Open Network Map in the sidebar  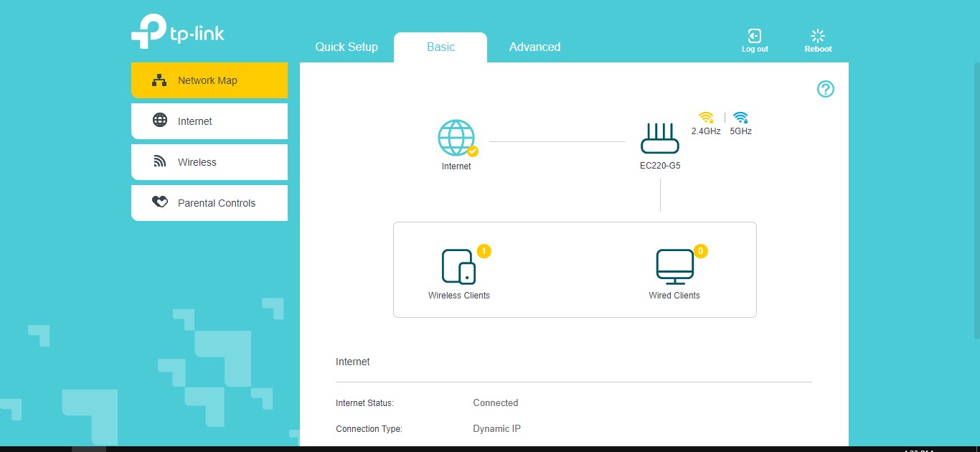click(x=209, y=80)
